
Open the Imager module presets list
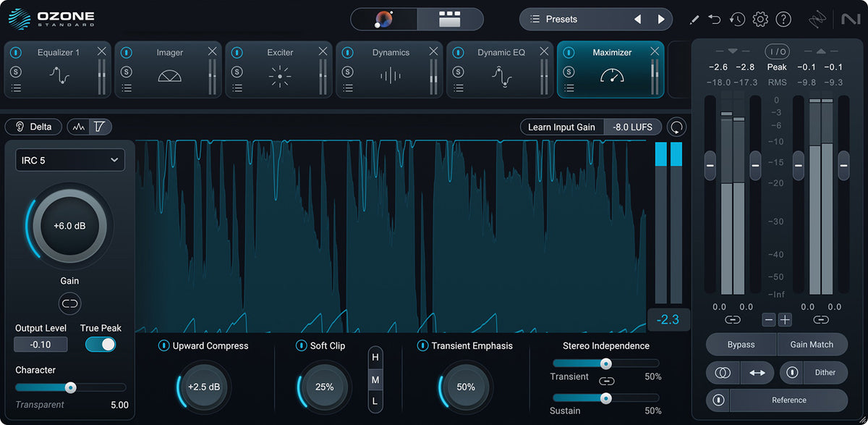point(127,88)
